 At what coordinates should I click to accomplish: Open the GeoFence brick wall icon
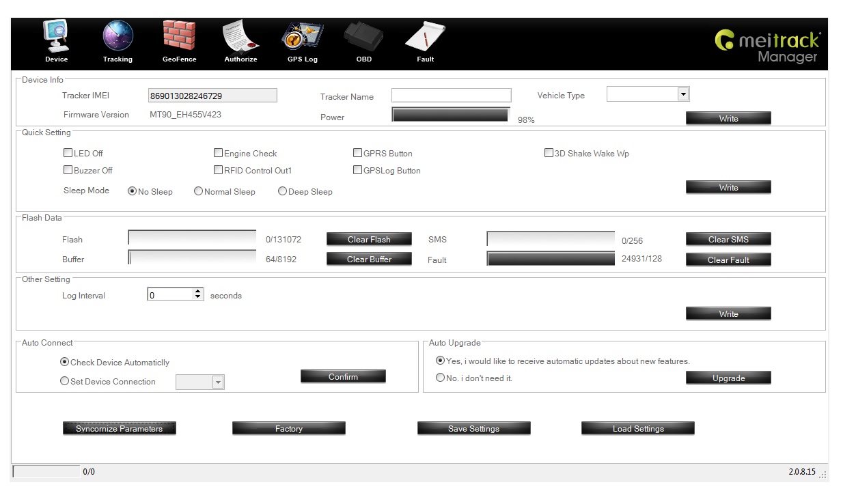pos(179,39)
